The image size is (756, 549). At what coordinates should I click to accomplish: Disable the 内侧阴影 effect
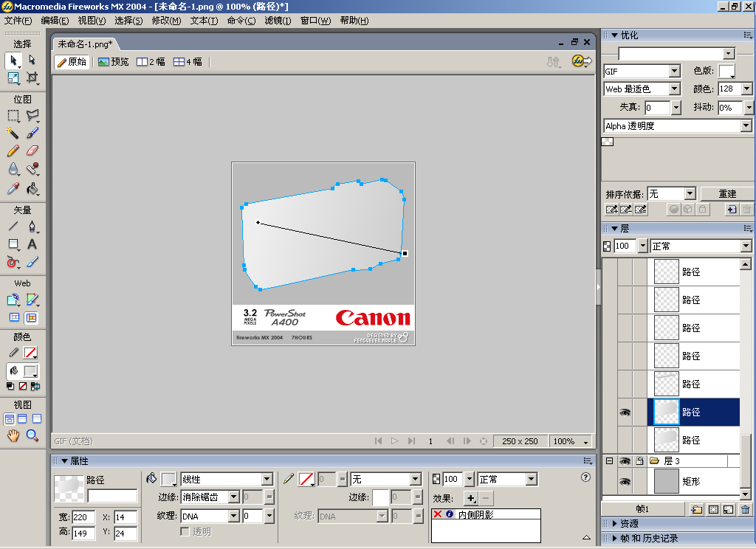click(438, 514)
